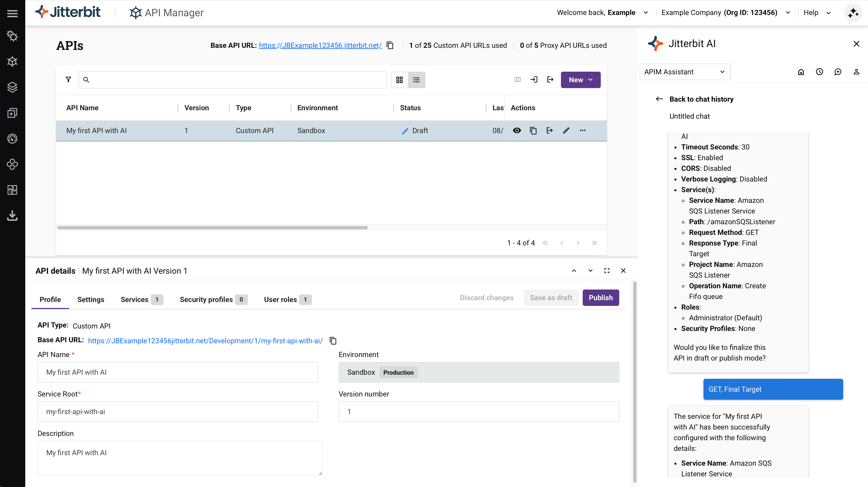Copy the Base API URL
This screenshot has width=868, height=487.
[x=390, y=45]
